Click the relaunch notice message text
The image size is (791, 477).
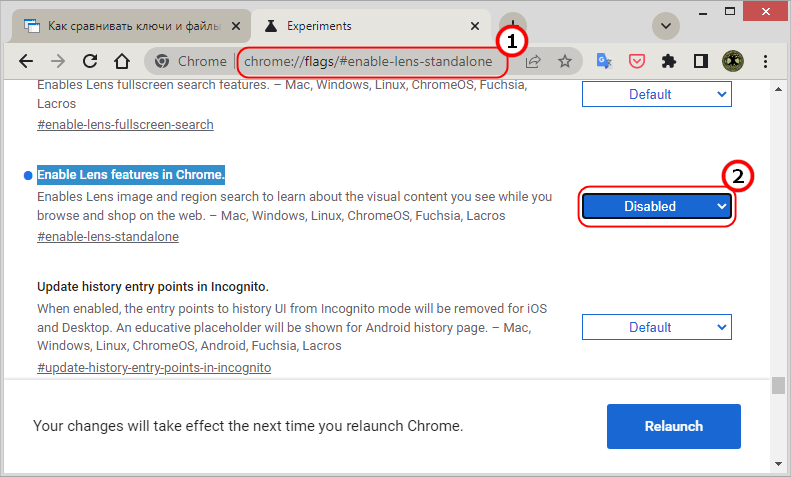click(248, 426)
